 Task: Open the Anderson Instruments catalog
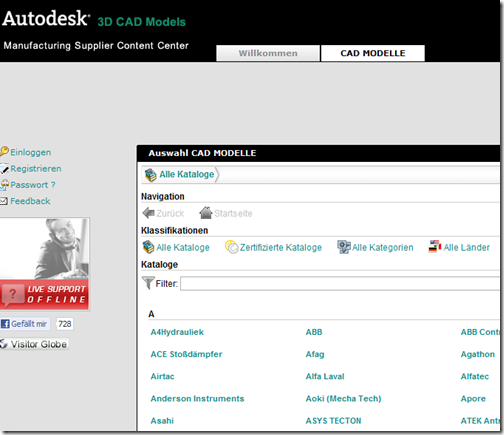197,398
